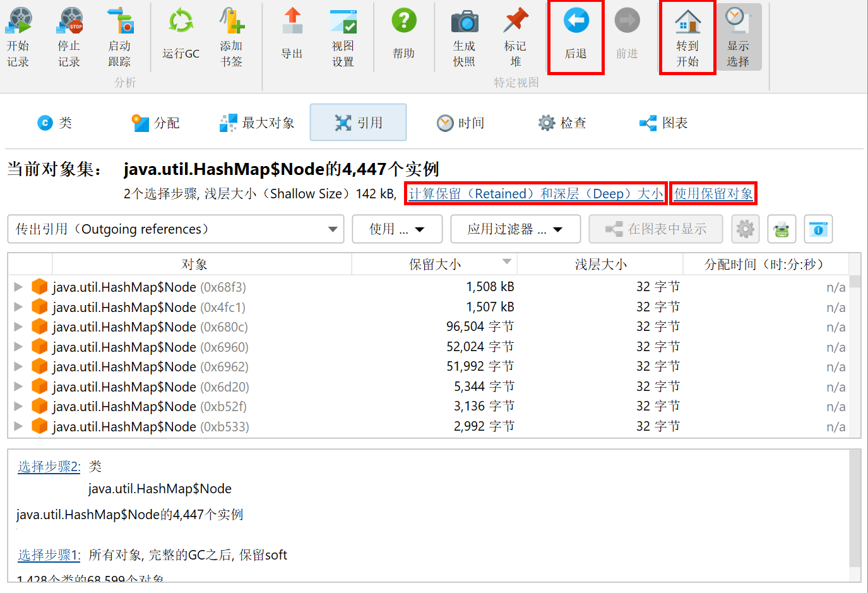Expand the HashMap$Node (0x68f3) row

tap(18, 287)
